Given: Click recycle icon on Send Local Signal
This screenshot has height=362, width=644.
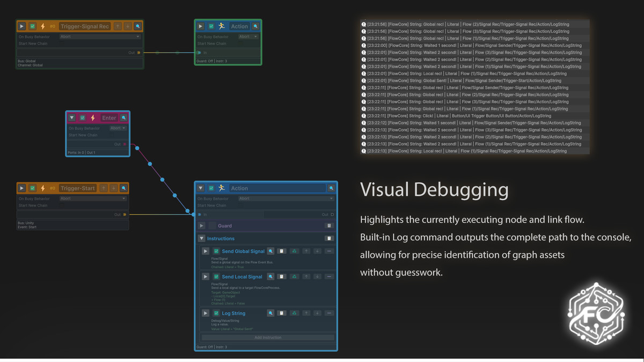Looking at the screenshot, I should (x=294, y=277).
